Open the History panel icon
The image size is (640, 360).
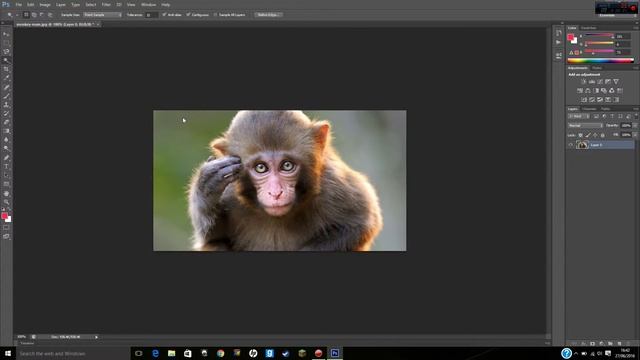558,33
